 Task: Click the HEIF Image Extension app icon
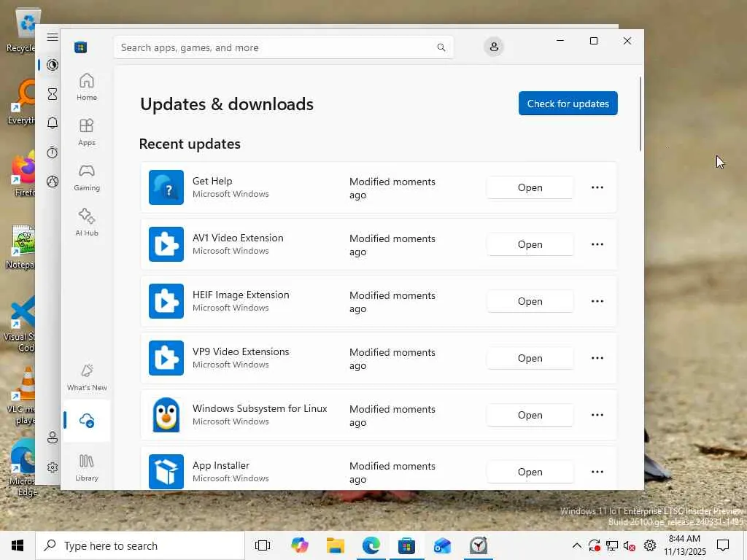click(x=166, y=301)
